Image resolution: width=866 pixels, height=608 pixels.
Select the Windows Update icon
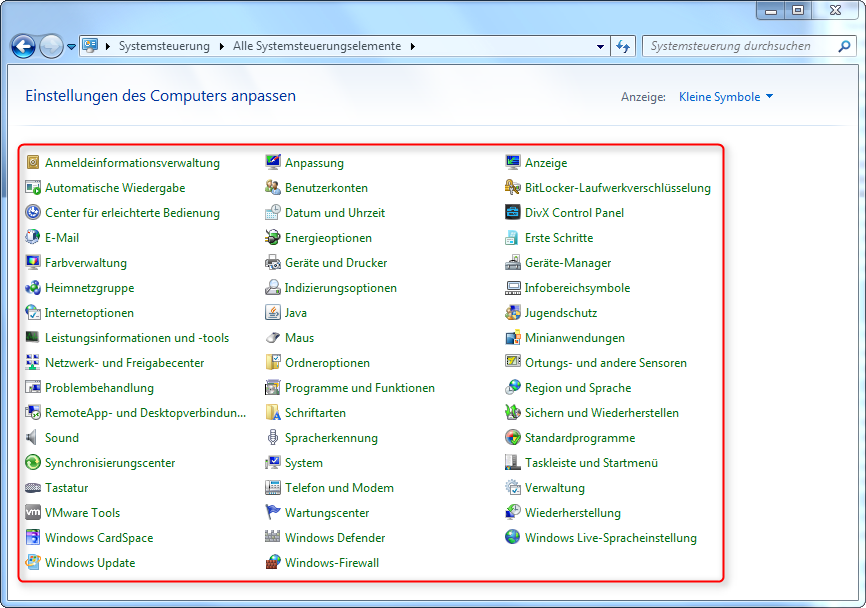click(x=33, y=563)
